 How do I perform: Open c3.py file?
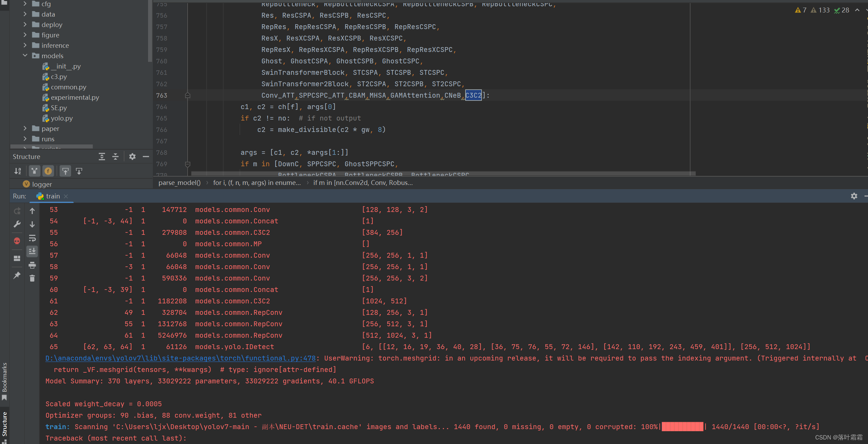pos(54,77)
